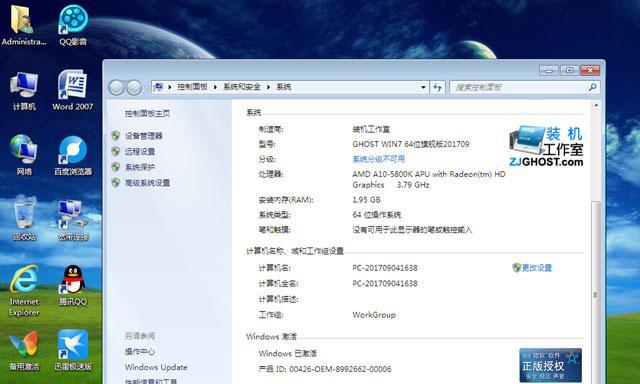Open 控制面板主页 link
This screenshot has width=640, height=384.
(x=147, y=114)
